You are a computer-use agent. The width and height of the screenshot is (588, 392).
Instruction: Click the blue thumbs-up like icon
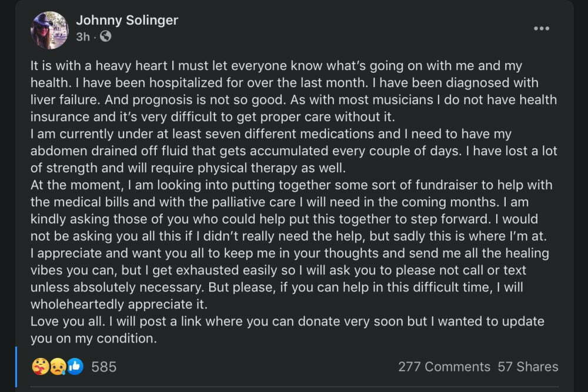75,367
